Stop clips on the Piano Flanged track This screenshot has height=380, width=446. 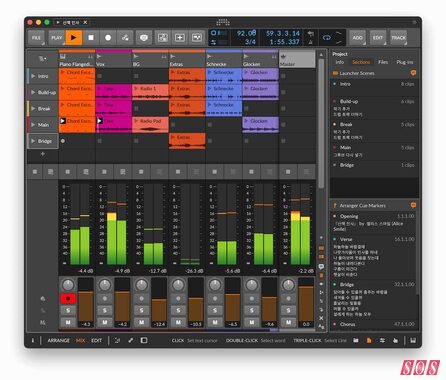point(68,172)
